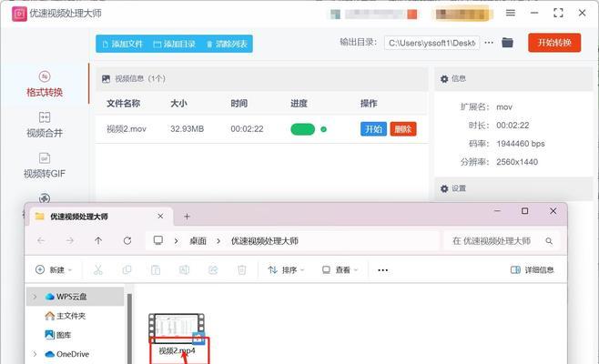The width and height of the screenshot is (599, 364).
Task: Open the hamburger menu in the title bar
Action: click(511, 13)
